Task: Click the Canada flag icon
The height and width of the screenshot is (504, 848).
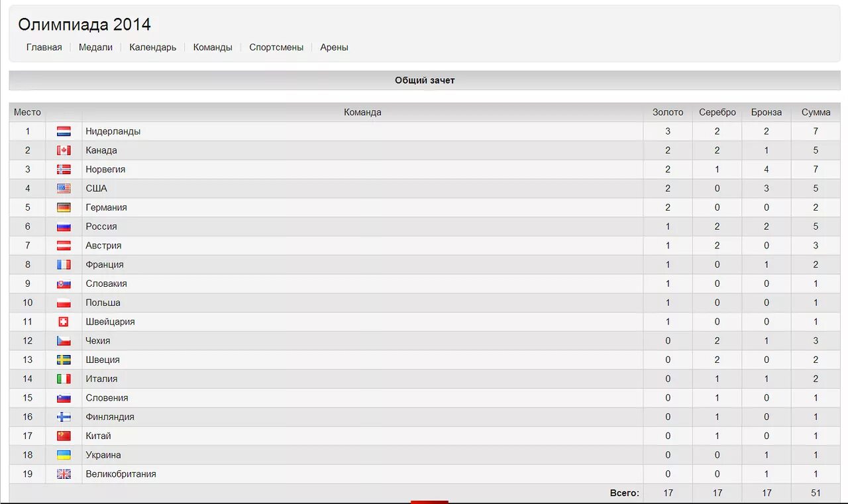Action: tap(64, 150)
